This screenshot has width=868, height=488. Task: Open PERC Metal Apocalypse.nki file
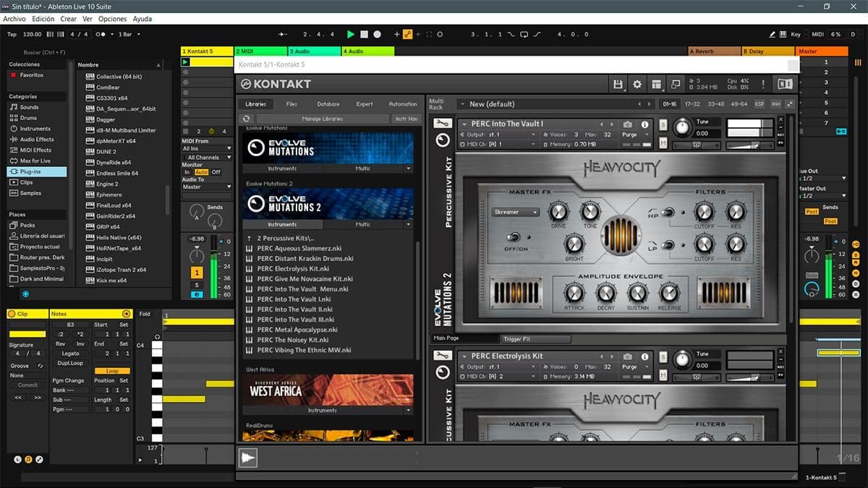297,330
